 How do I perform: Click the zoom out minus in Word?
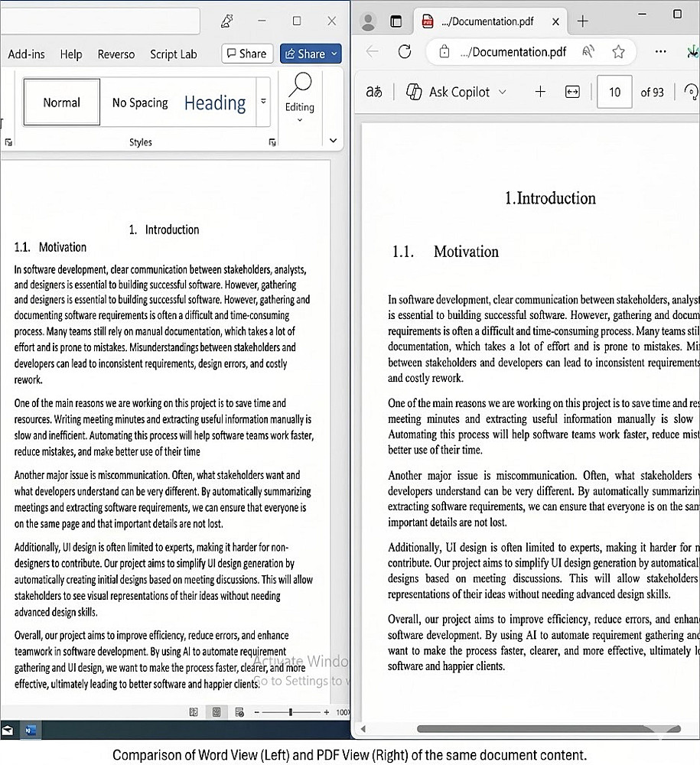tap(256, 712)
